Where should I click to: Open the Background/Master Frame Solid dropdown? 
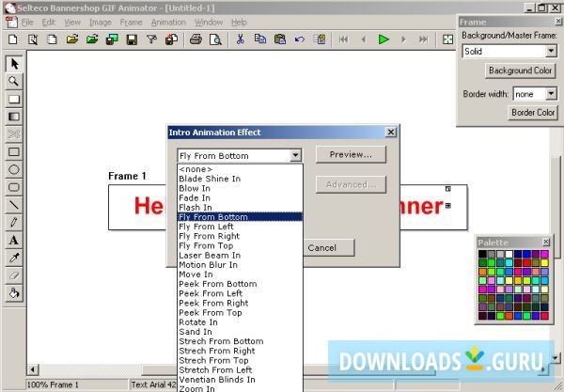pyautogui.click(x=551, y=51)
